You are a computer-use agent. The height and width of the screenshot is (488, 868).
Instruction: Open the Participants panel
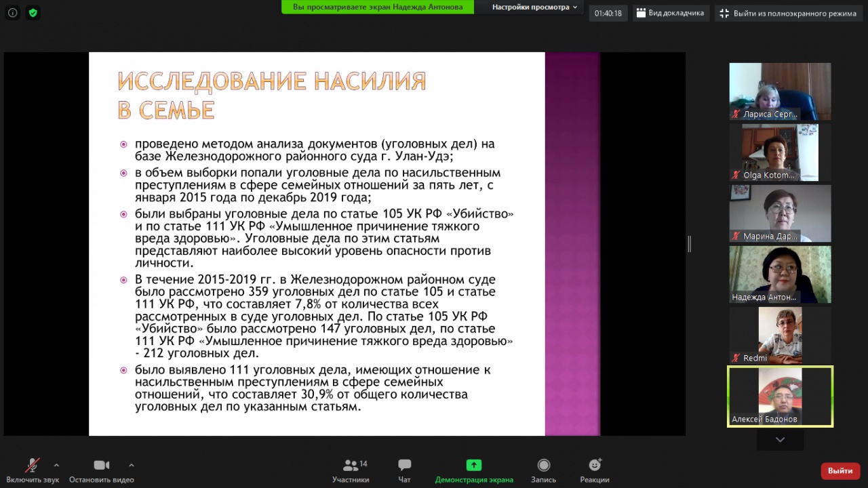(x=351, y=470)
